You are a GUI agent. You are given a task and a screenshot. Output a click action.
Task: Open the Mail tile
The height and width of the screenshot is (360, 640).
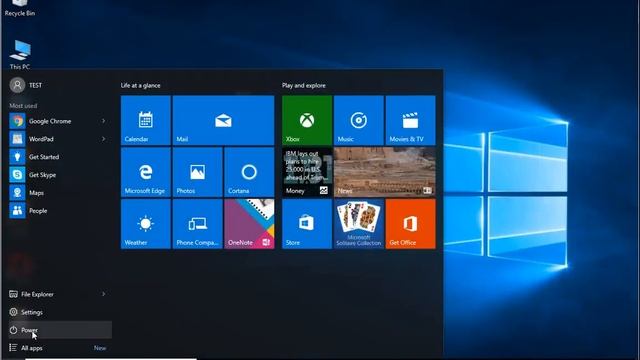point(223,120)
